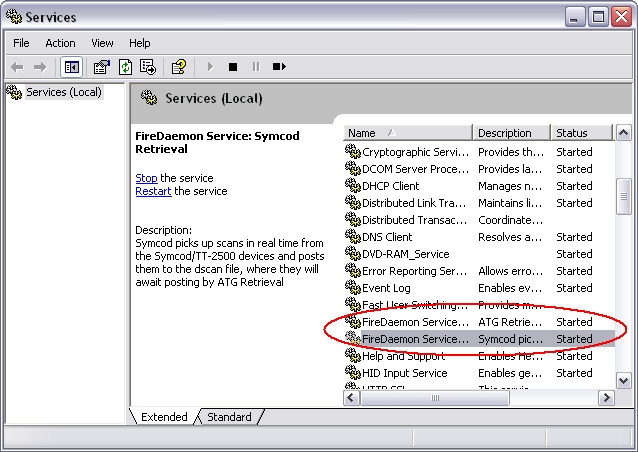Viewport: 638px width, 452px height.
Task: Click the 'Resolves a...' description cell
Action: pos(510,237)
